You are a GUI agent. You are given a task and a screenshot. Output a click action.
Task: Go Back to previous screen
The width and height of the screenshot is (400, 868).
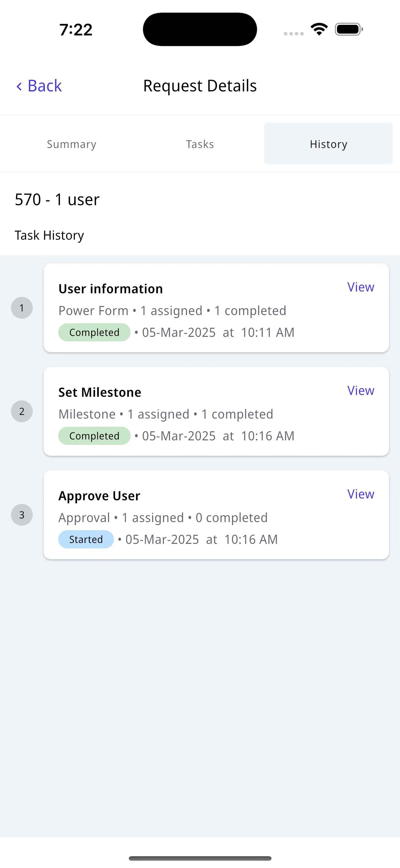tap(39, 86)
